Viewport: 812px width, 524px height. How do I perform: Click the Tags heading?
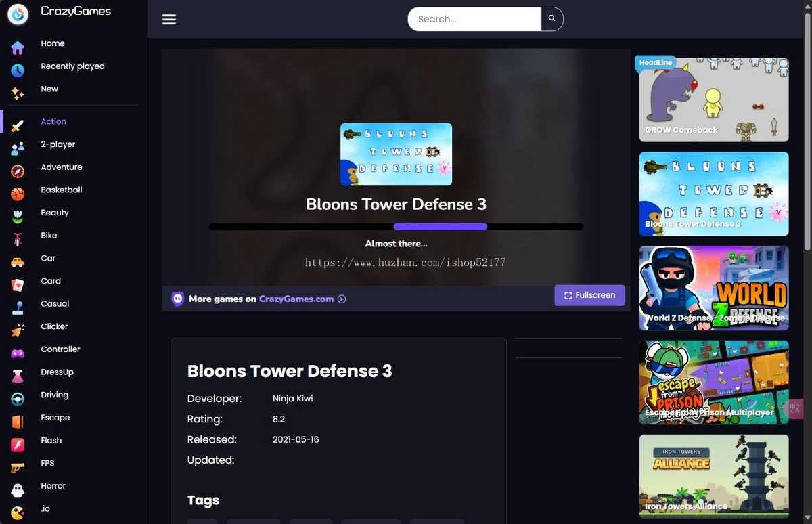(203, 500)
